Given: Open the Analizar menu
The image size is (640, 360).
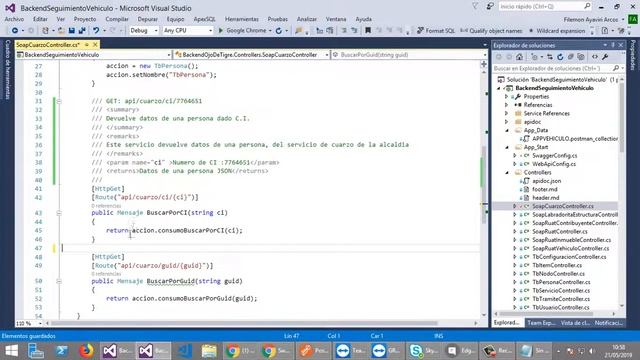Looking at the screenshot, I should point(307,19).
